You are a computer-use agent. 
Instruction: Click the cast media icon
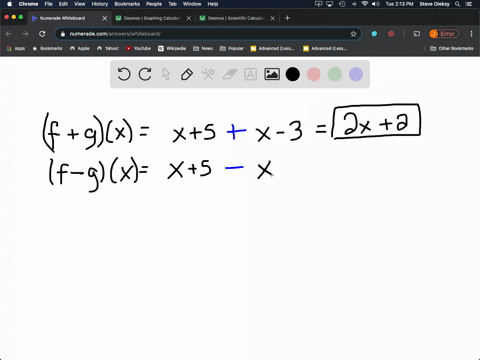417,34
